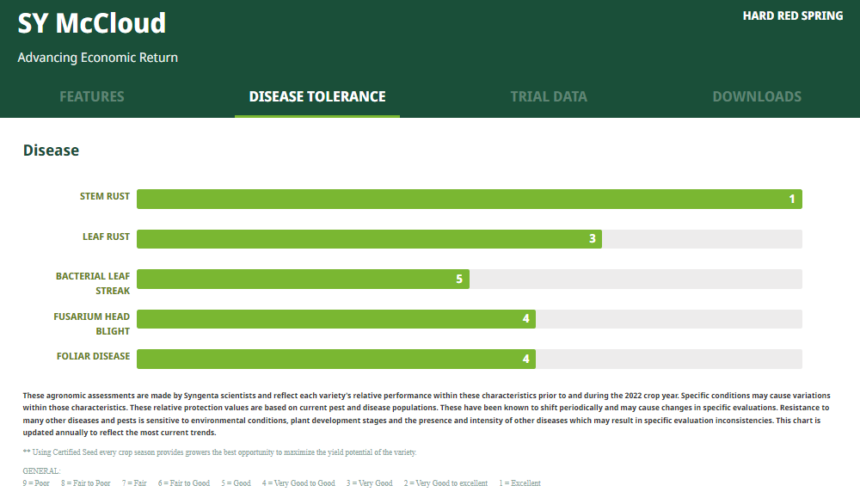This screenshot has height=504, width=860.
Task: Switch to the TRIAL DATA tab
Action: coord(549,96)
